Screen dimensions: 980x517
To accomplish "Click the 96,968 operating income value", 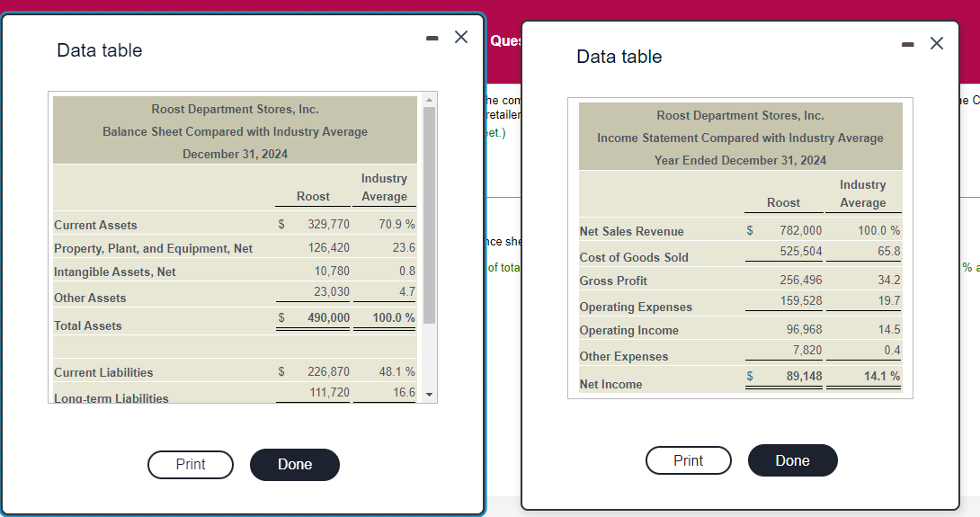I will click(x=804, y=329).
